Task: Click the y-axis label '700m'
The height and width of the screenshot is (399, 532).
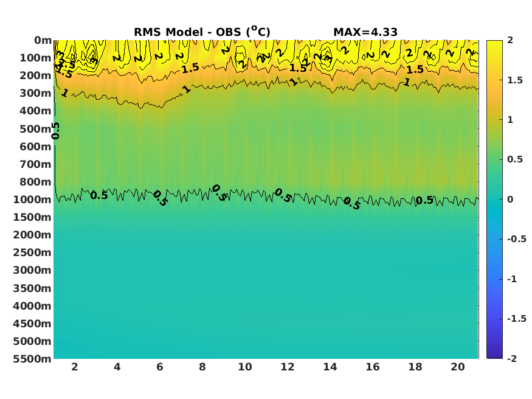Action: (36, 164)
